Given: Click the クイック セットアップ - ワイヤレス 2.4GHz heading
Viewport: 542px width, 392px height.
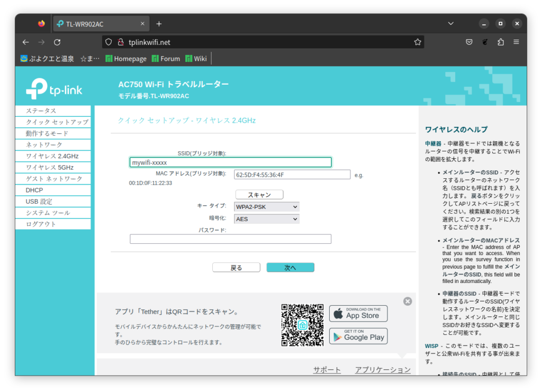Looking at the screenshot, I should point(187,121).
